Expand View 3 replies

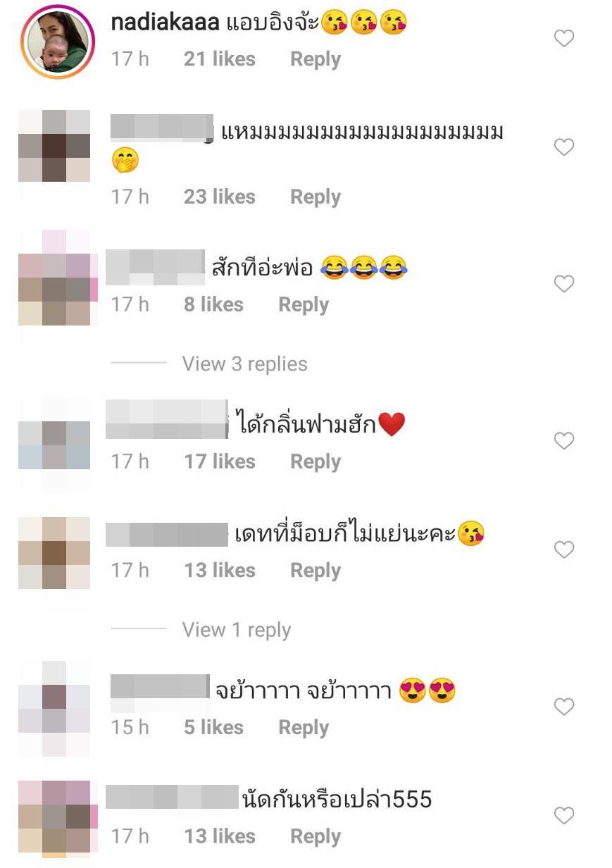pos(244,364)
